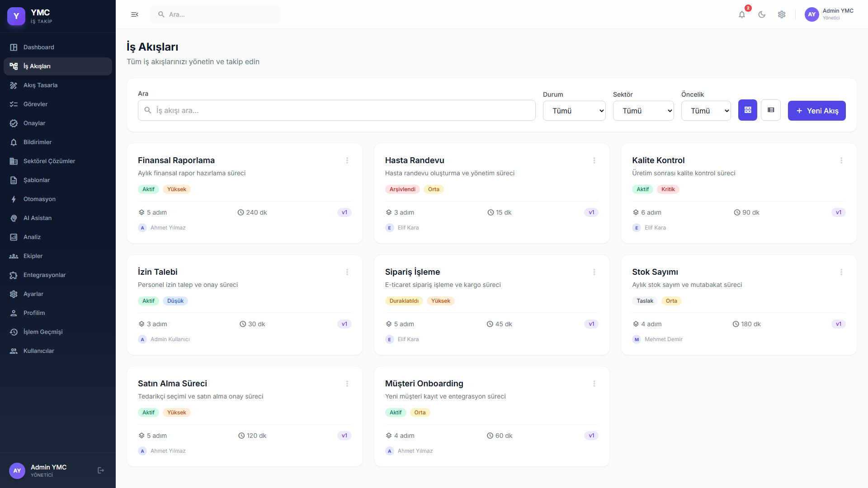This screenshot has height=488, width=868.
Task: Click the Arşivlendi tag on Hasta Randevu
Action: coord(402,189)
